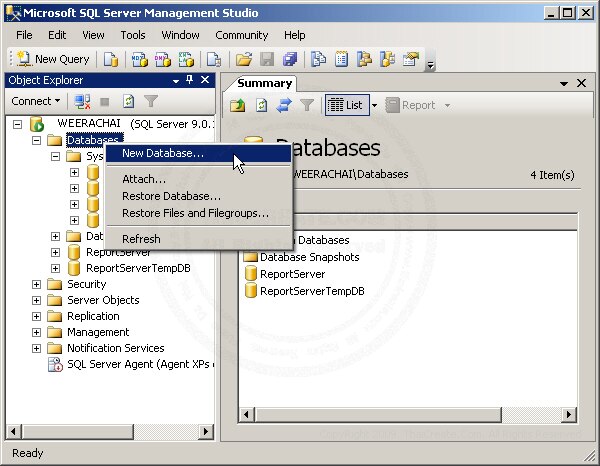Choose New Database… from context menu

[198, 153]
